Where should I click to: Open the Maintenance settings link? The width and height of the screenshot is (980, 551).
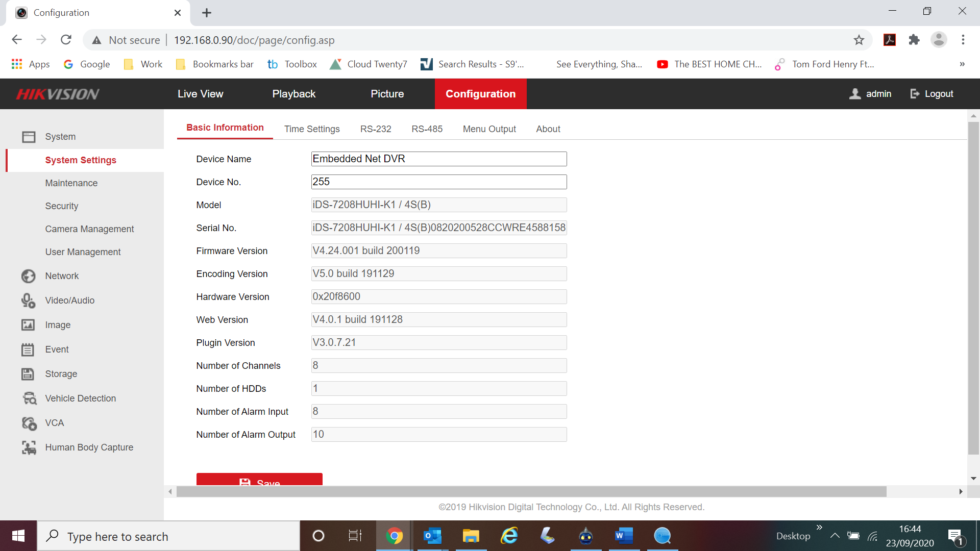tap(71, 183)
